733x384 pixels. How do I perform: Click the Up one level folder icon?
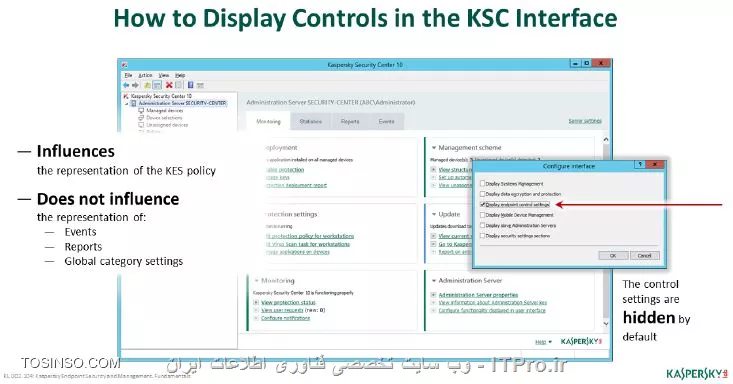(147, 85)
